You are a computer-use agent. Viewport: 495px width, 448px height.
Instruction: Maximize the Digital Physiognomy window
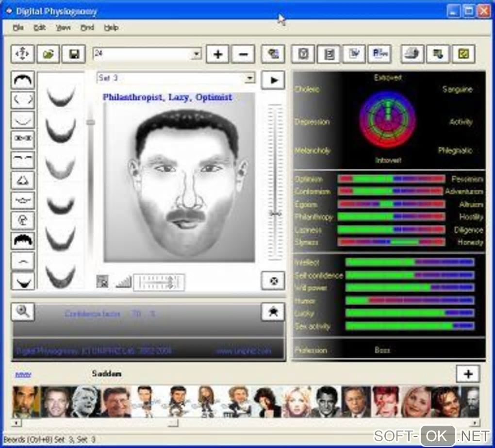coord(468,11)
